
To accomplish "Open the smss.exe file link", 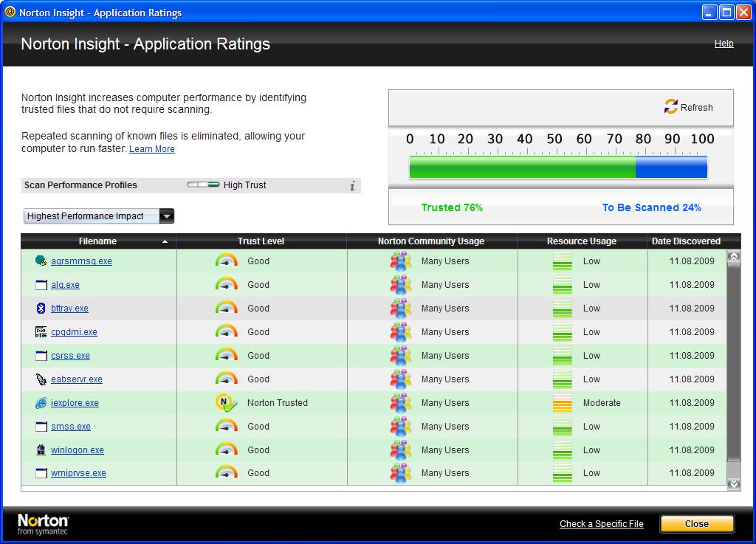I will point(70,427).
